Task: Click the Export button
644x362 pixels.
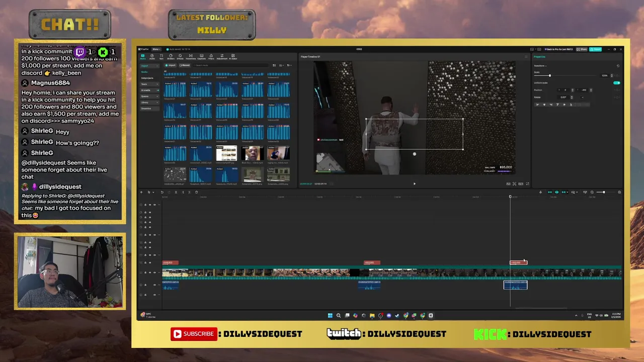Action: click(596, 49)
